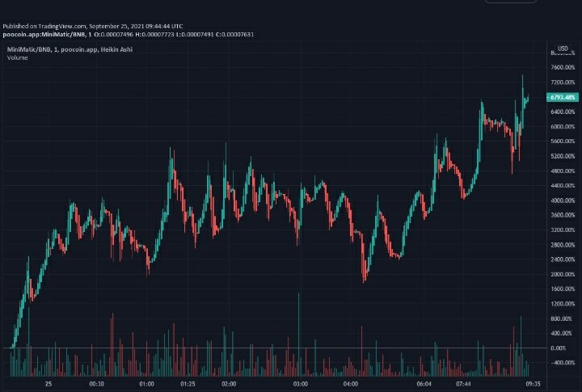Click the 6400.00% price axis label

coord(563,112)
